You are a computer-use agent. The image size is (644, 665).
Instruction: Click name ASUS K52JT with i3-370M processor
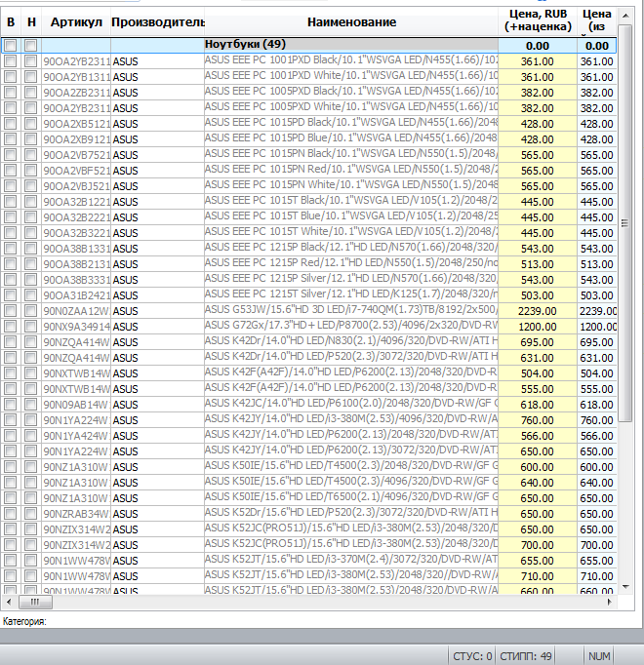351,560
